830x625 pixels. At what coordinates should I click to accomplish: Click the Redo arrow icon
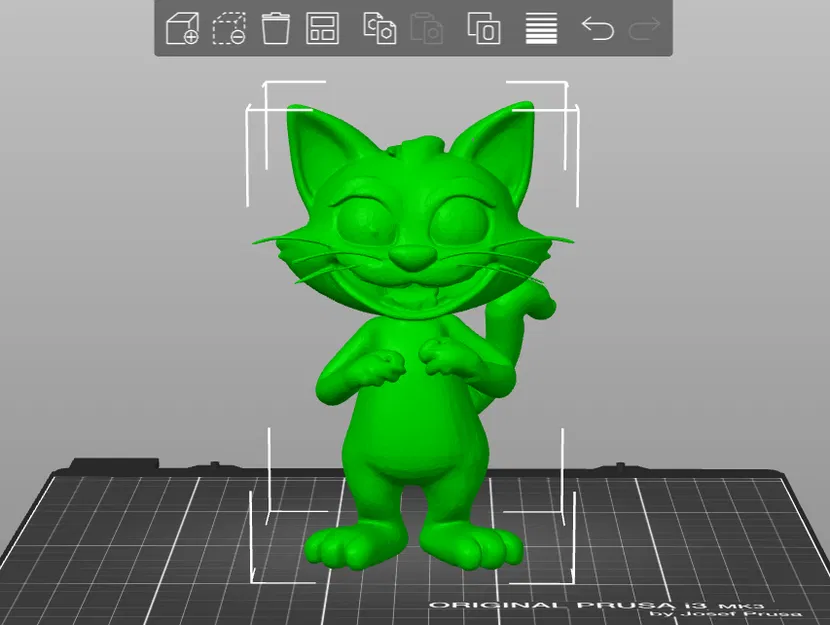pyautogui.click(x=645, y=30)
